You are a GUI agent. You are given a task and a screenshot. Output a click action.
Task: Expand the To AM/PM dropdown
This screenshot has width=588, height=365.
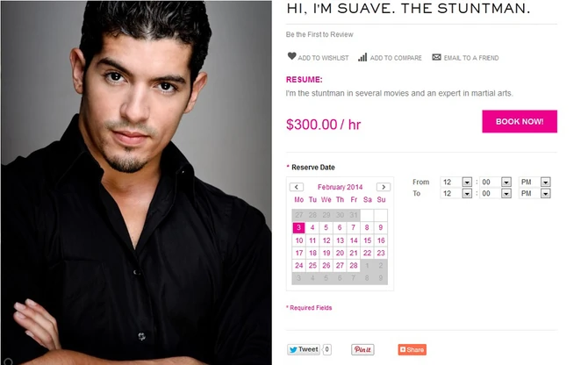click(x=546, y=193)
